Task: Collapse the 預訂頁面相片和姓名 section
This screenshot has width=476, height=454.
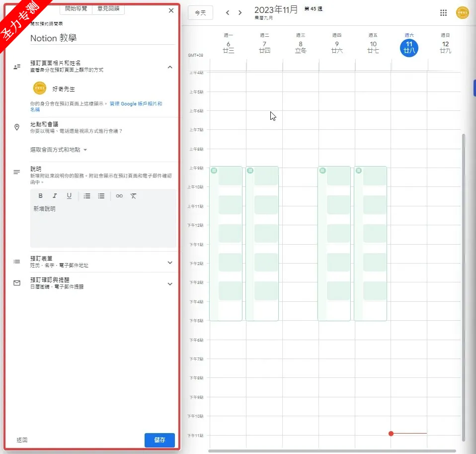Action: point(170,66)
